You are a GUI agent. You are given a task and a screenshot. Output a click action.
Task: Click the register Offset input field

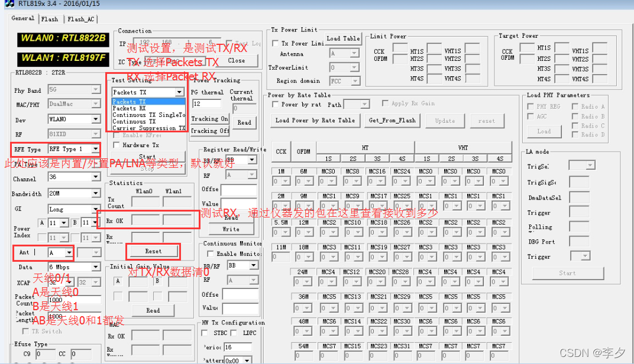[239, 190]
